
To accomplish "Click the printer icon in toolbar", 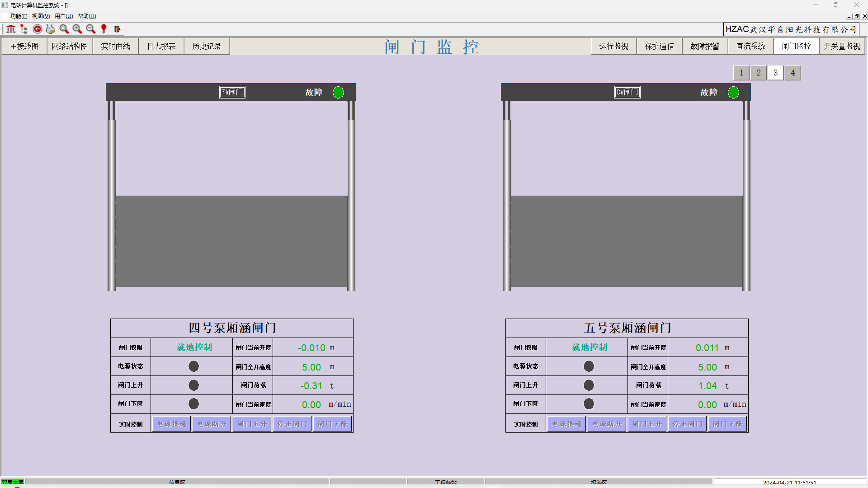I will [51, 29].
